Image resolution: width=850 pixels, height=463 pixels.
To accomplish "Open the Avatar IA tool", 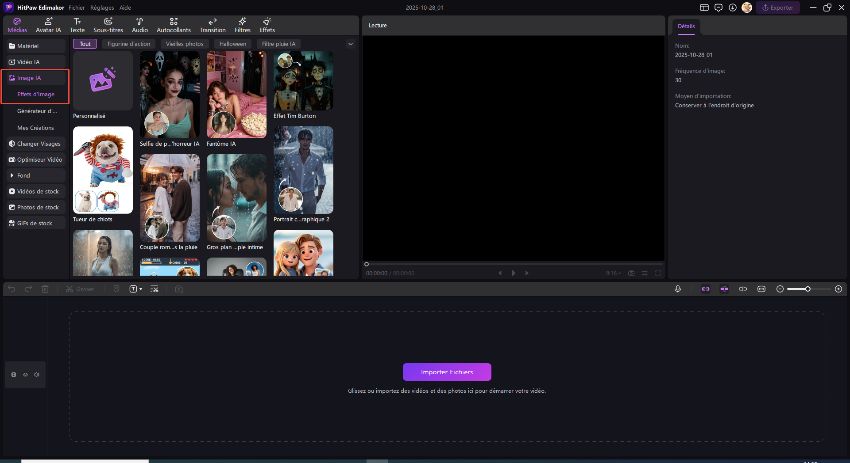I will (48, 25).
